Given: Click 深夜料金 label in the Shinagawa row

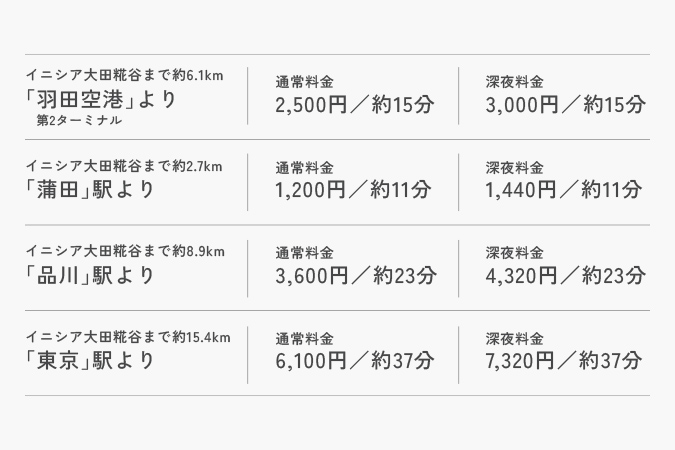Looking at the screenshot, I should coord(514,253).
